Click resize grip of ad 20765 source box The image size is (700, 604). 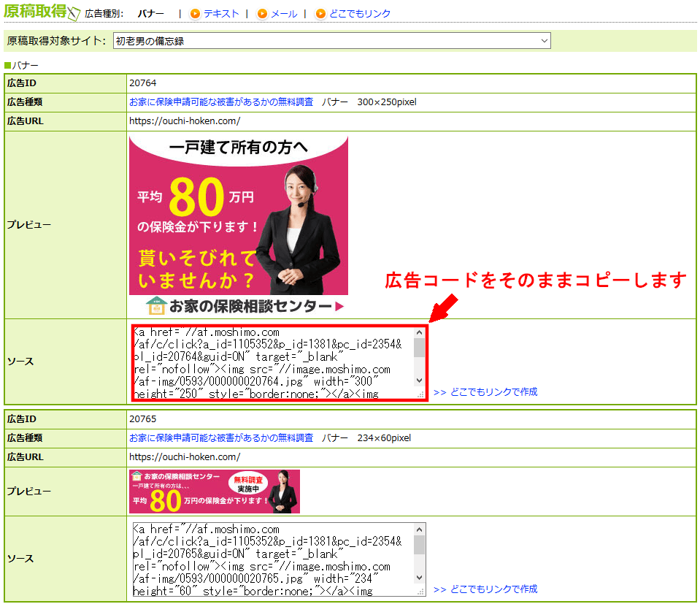[x=420, y=592]
